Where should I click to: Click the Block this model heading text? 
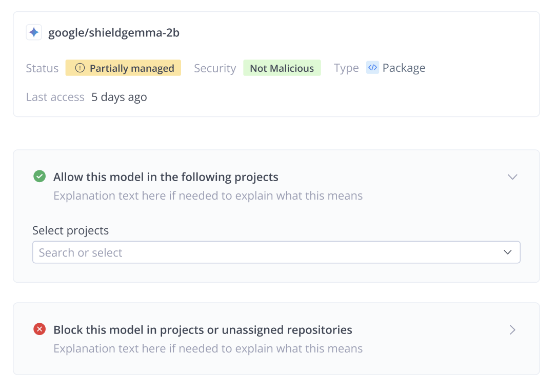tap(203, 330)
